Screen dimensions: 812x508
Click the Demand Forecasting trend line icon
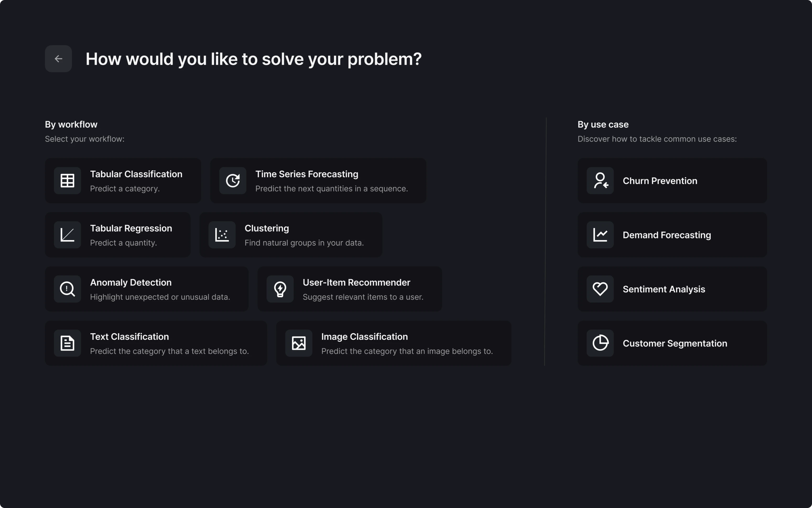click(600, 235)
